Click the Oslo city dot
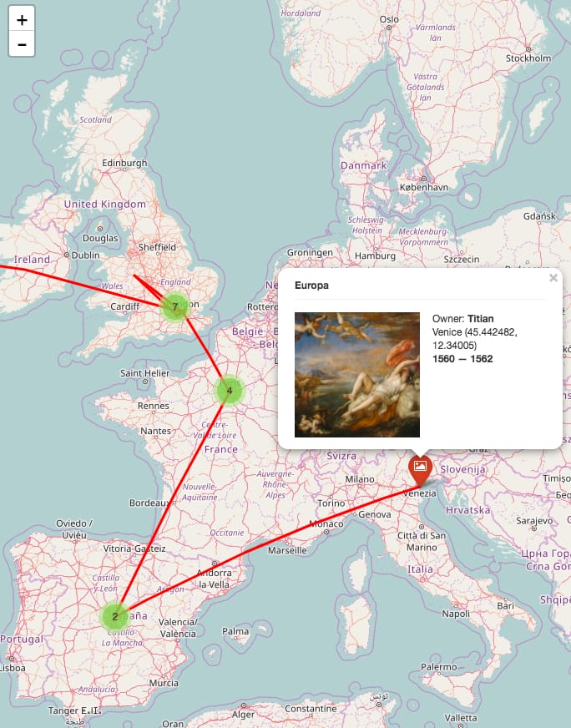The height and width of the screenshot is (728, 571). coord(389,28)
